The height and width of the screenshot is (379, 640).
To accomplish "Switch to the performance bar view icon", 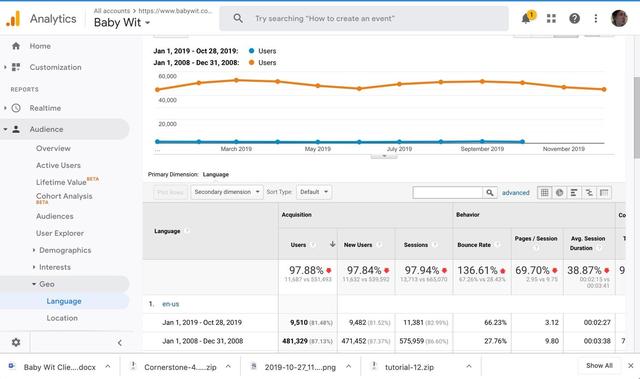I will point(574,193).
